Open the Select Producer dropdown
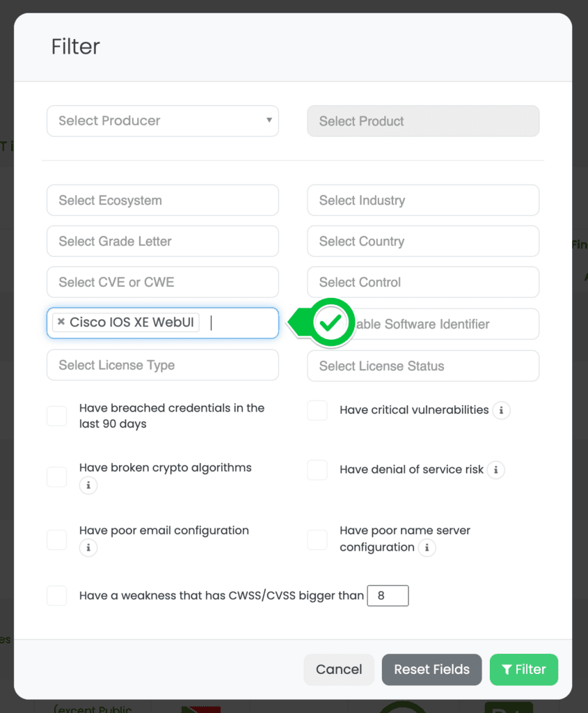 click(162, 121)
